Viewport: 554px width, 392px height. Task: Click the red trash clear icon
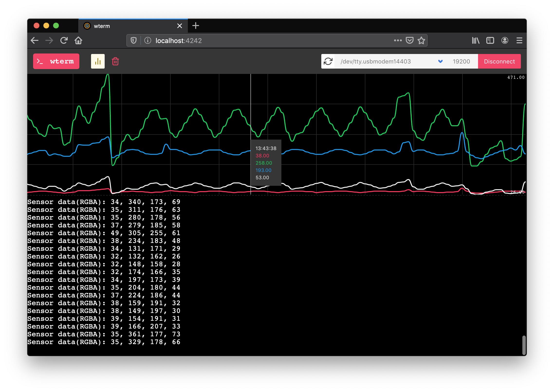tap(115, 61)
